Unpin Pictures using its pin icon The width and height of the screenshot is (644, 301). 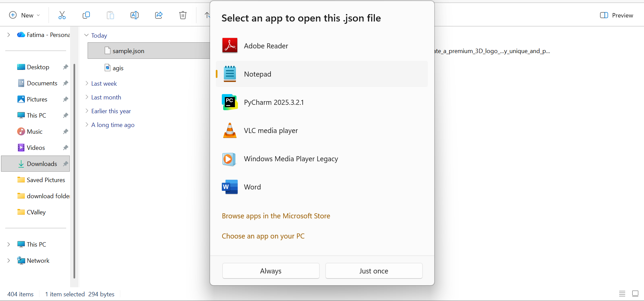click(x=65, y=99)
